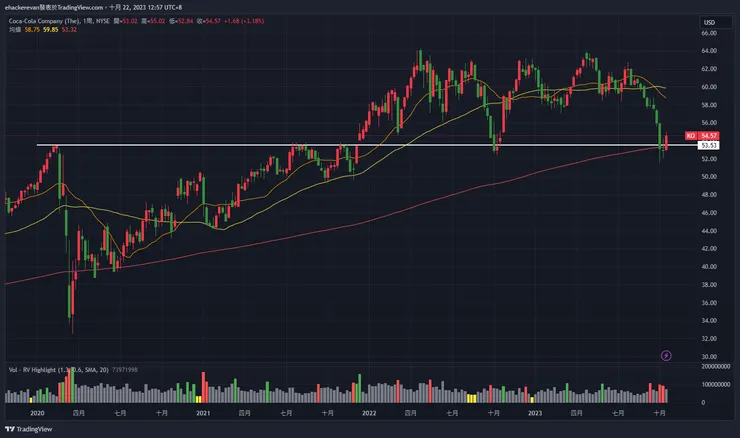Click the NYSE exchange label in the legend
The width and height of the screenshot is (740, 438).
pyautogui.click(x=102, y=21)
